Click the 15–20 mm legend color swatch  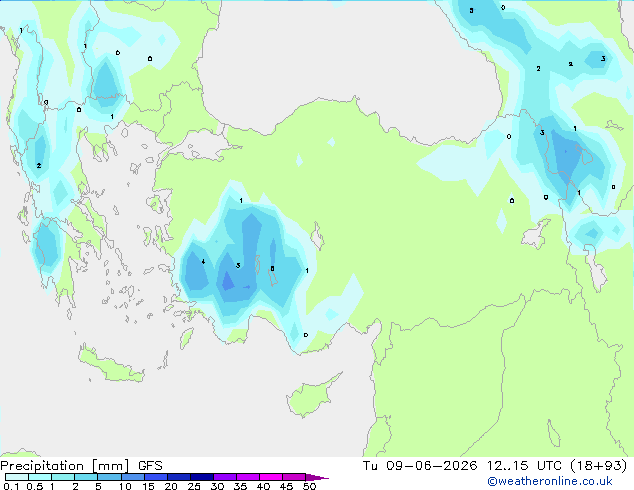click(x=156, y=477)
